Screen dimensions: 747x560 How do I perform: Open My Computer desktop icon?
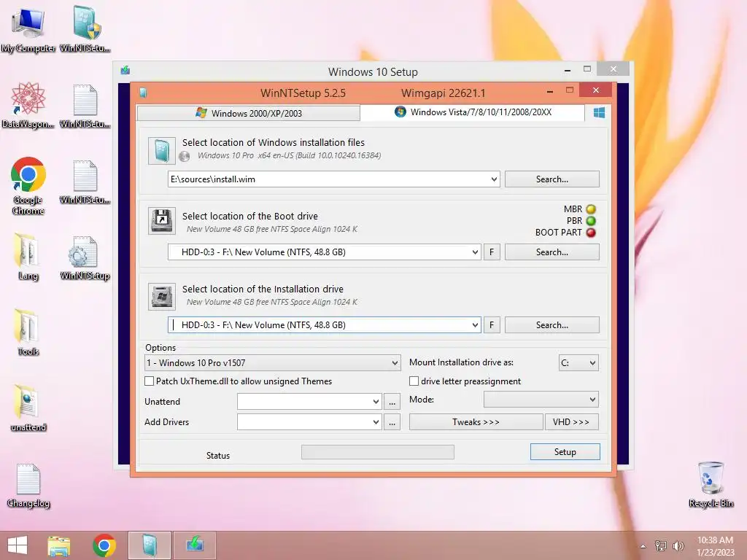tap(28, 29)
